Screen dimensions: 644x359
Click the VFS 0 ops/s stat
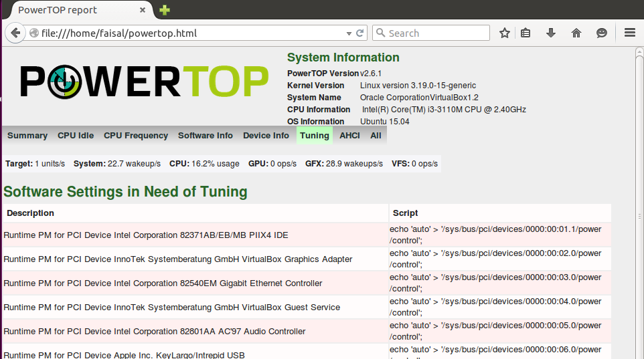(x=414, y=164)
